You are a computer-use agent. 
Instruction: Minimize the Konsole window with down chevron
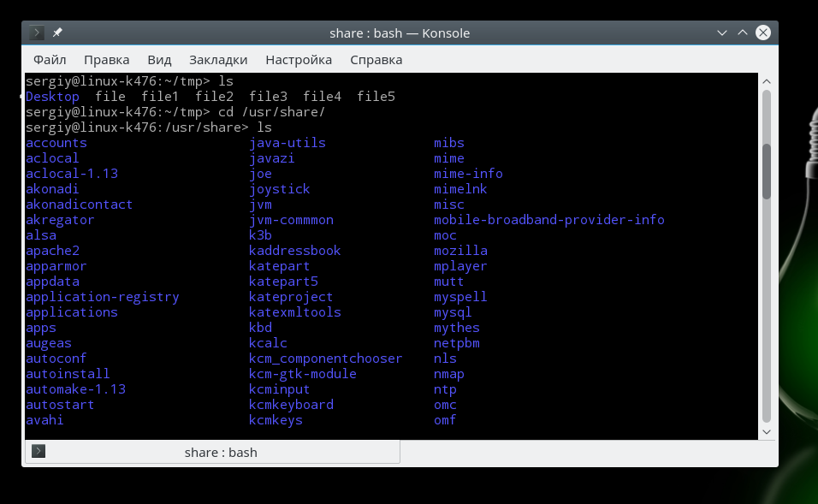tap(722, 33)
